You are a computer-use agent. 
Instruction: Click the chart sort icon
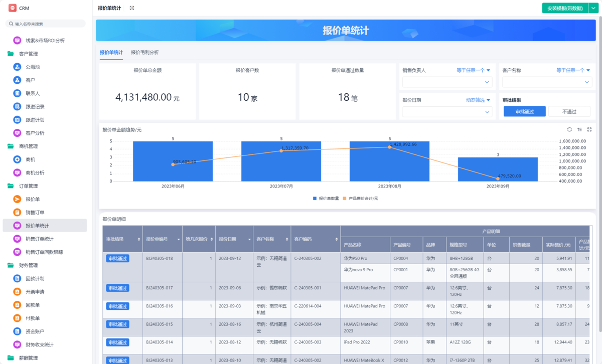(579, 130)
